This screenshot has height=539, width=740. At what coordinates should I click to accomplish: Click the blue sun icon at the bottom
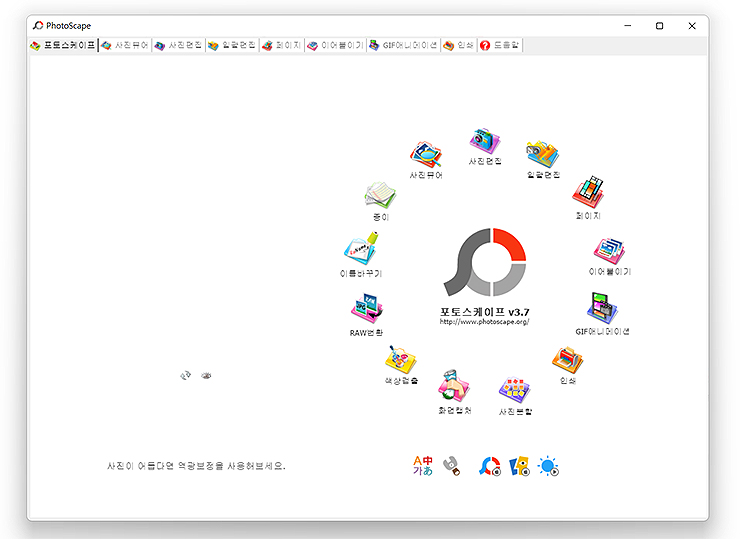point(548,466)
